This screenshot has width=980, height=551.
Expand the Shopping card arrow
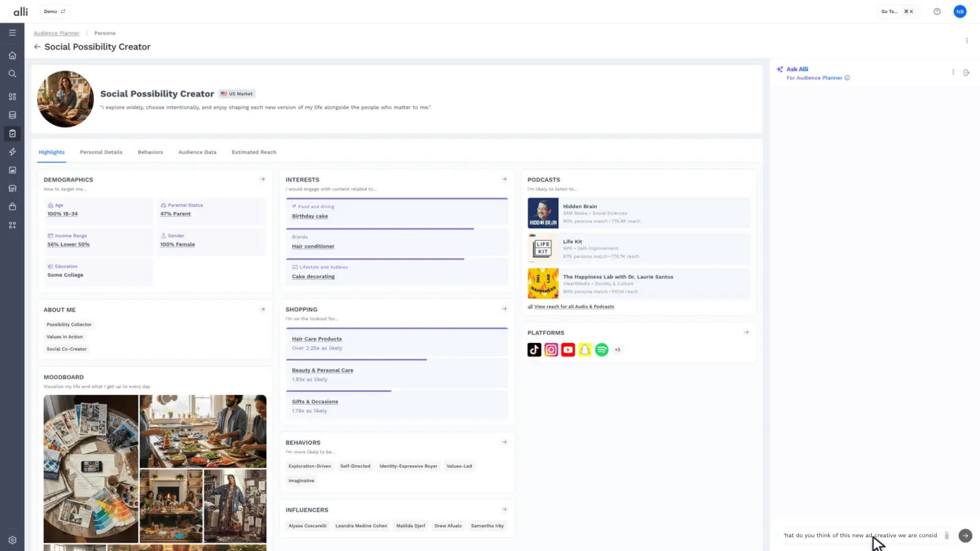pyautogui.click(x=505, y=309)
